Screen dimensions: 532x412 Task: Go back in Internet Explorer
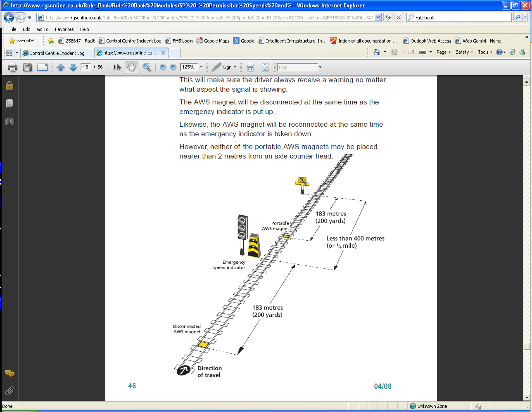coord(9,18)
